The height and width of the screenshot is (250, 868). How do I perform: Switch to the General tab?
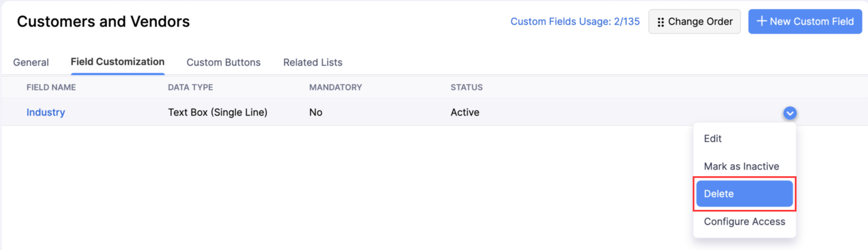[31, 62]
